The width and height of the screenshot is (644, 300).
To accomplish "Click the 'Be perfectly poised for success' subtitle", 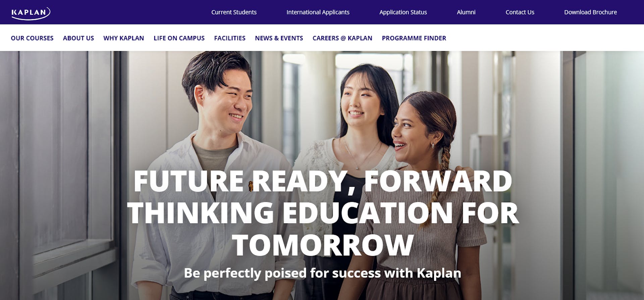I will (x=322, y=273).
